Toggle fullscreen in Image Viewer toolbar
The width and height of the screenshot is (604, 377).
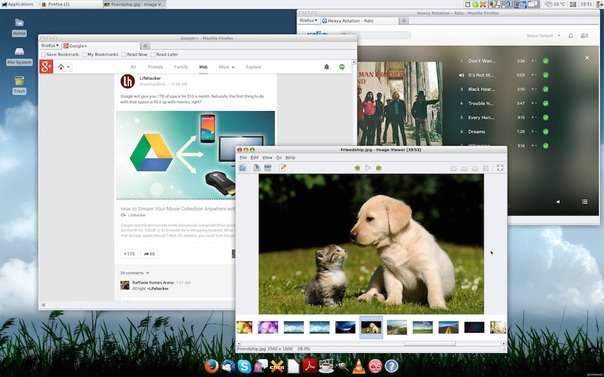tap(500, 168)
